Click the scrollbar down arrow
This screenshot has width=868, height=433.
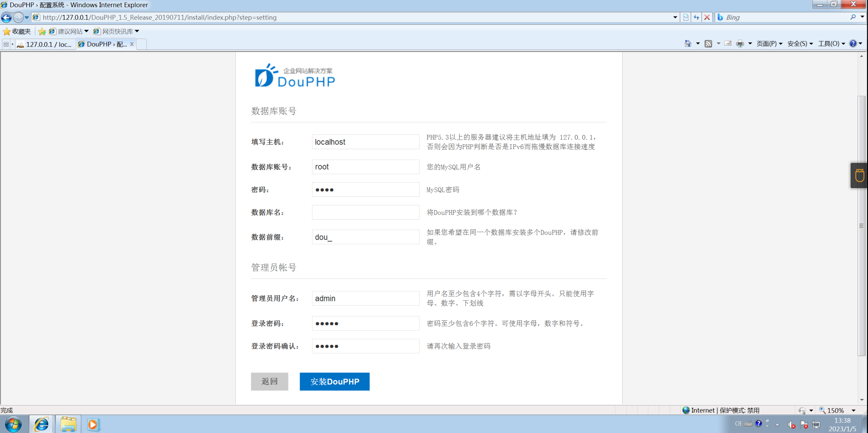pos(862,400)
